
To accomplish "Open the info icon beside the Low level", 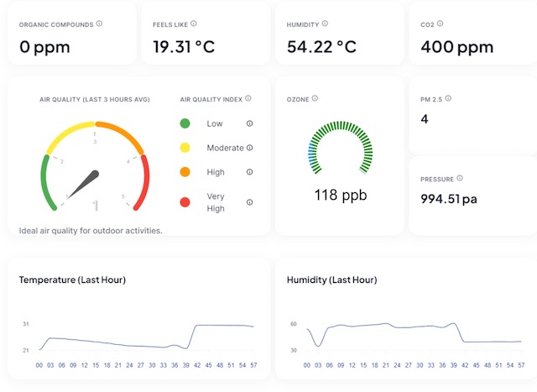I will [x=249, y=123].
